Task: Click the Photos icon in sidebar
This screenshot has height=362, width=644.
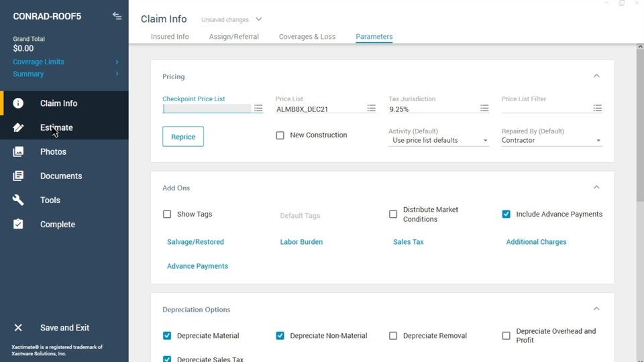Action: coord(18,152)
